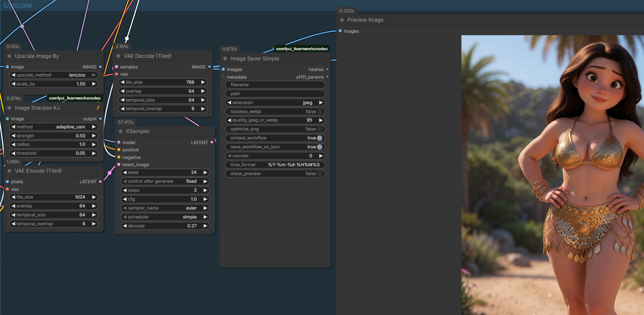Click the latent_image input port on KSampler
The image size is (644, 315).
pyautogui.click(x=119, y=165)
